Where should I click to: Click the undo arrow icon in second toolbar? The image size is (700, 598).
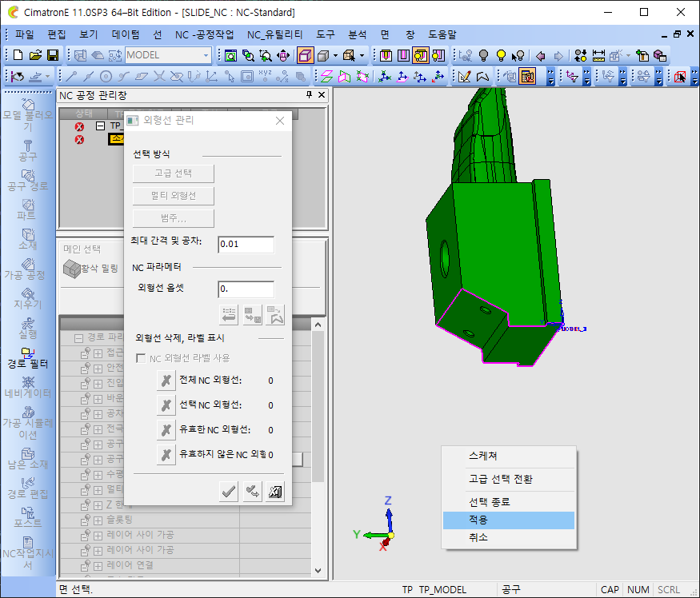coord(18,77)
